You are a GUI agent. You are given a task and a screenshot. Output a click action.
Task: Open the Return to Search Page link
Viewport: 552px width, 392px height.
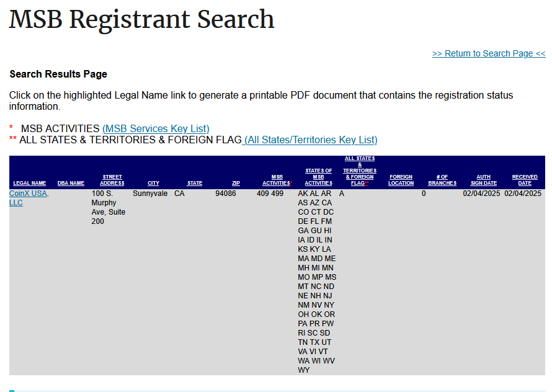click(x=489, y=53)
